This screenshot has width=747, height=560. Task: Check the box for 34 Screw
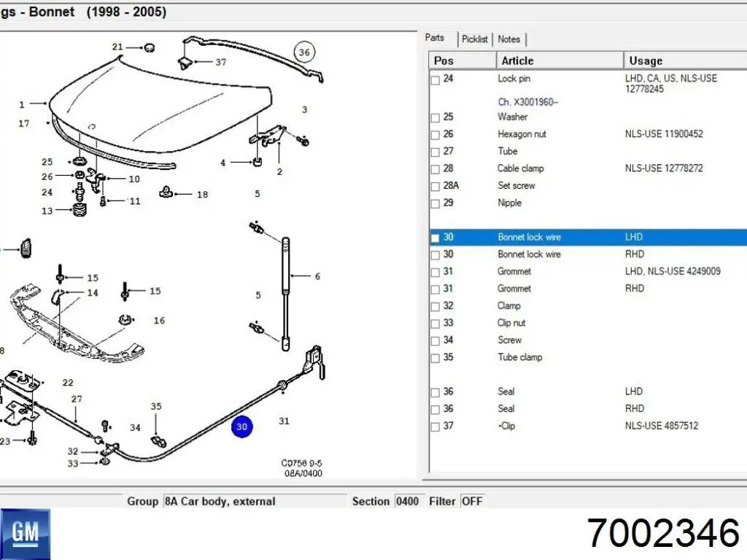[435, 341]
